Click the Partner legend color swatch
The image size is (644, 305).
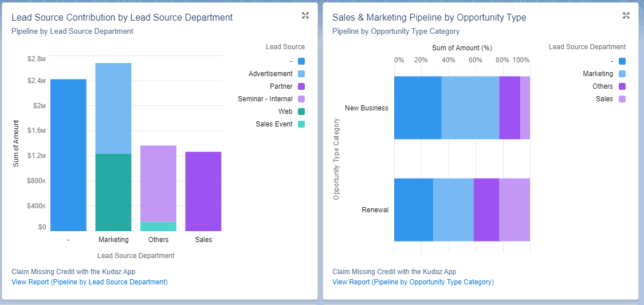[x=301, y=86]
